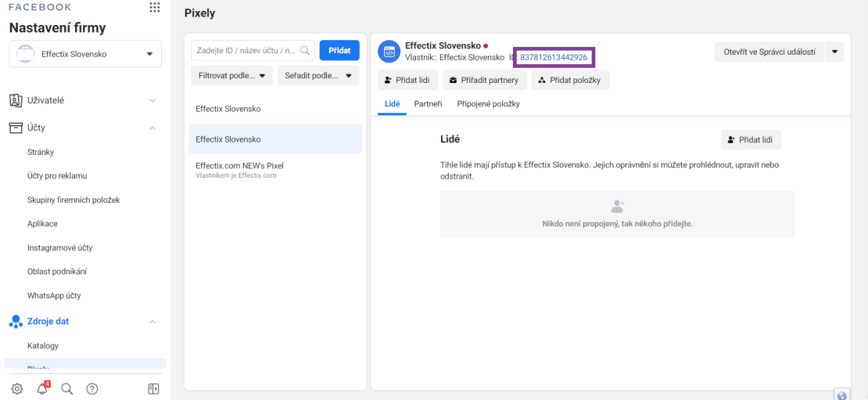Select the highlighted Effectix Slovensko pixel in list
This screenshot has height=400, width=868.
coord(275,139)
